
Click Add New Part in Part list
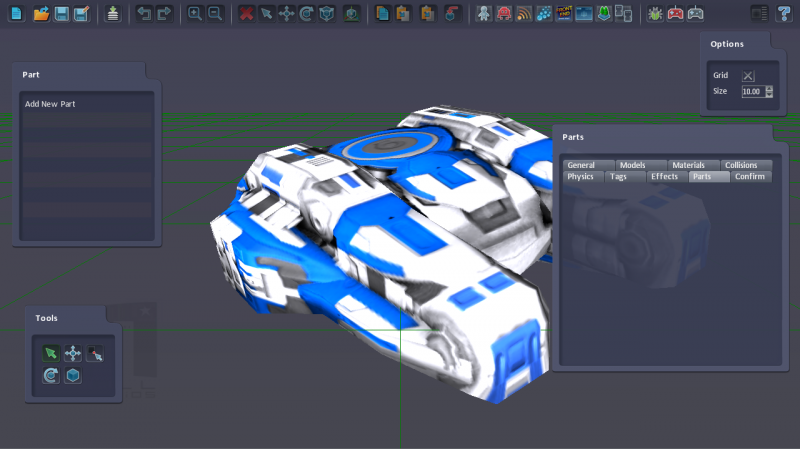pyautogui.click(x=50, y=104)
